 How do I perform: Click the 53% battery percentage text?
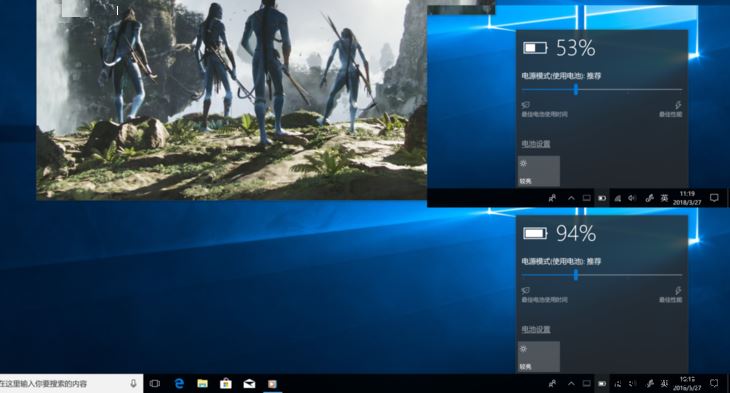pos(576,48)
